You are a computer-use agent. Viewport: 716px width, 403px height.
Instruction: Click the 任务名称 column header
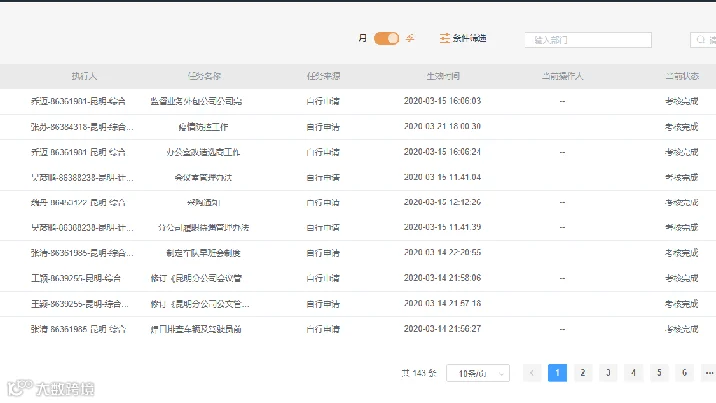(x=204, y=76)
